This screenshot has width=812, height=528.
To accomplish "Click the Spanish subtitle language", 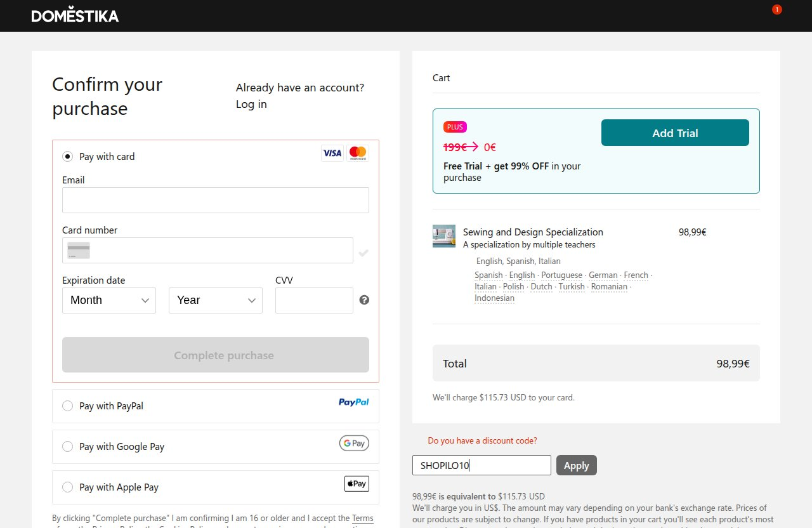I will [x=488, y=275].
